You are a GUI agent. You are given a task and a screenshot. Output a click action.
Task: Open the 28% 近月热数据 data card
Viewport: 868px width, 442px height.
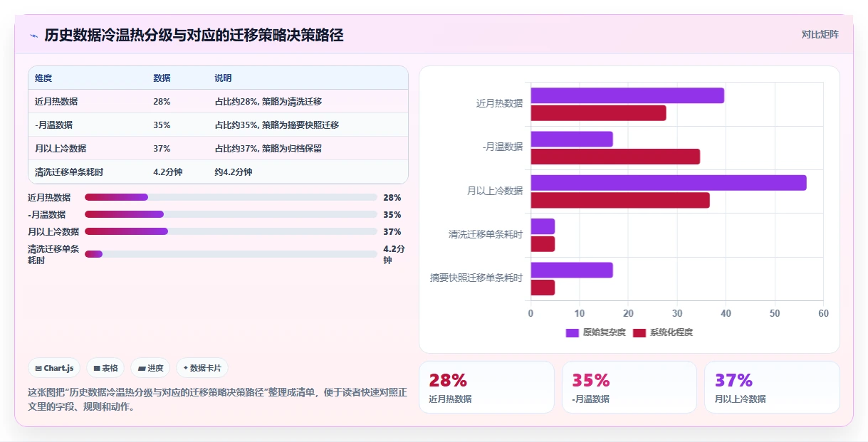coord(486,387)
